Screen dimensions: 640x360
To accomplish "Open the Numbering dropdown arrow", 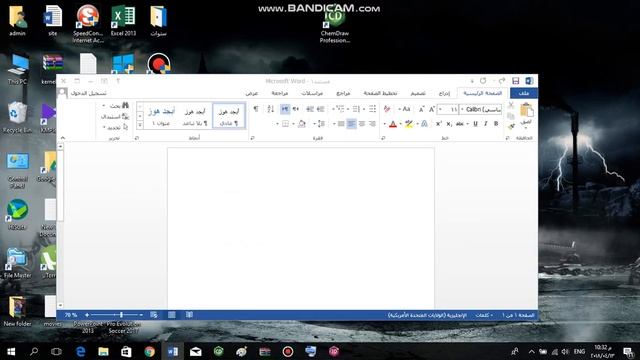I will (x=348, y=109).
